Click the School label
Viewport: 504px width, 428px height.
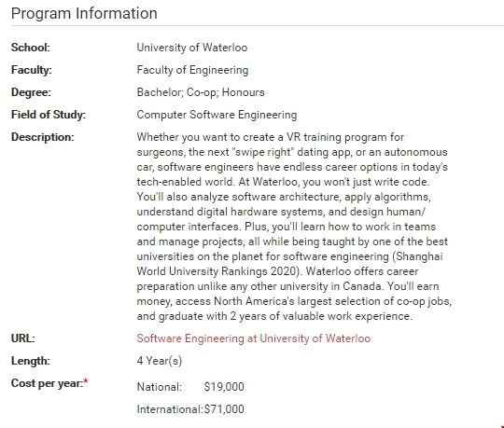(31, 48)
